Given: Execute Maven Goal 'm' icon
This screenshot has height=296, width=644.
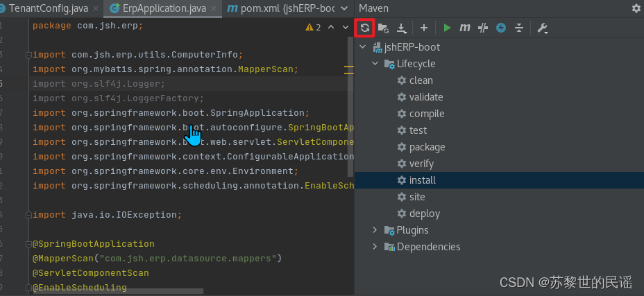Looking at the screenshot, I should point(464,28).
